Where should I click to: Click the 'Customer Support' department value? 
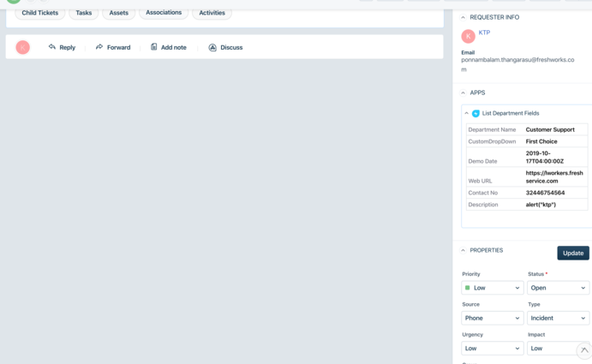click(x=550, y=129)
